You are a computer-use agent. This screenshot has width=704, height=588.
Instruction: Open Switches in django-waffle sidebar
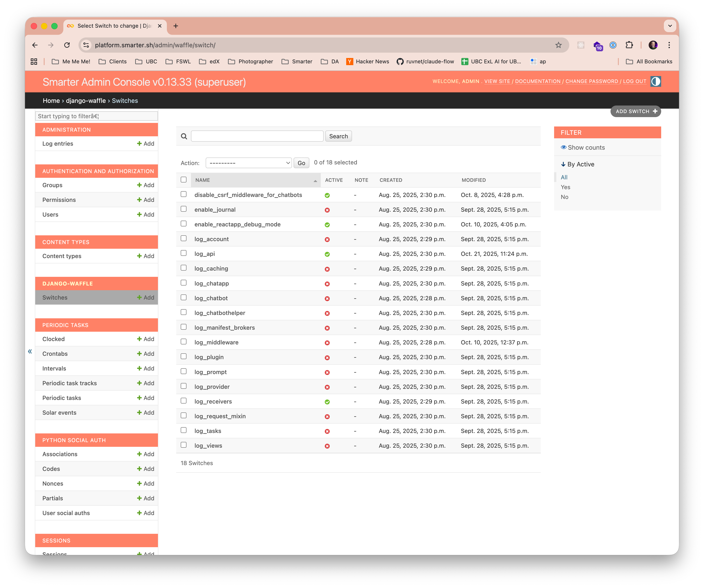click(x=55, y=297)
